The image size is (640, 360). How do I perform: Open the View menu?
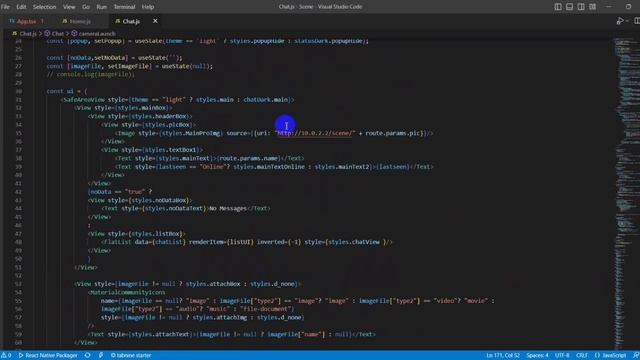pos(69,7)
